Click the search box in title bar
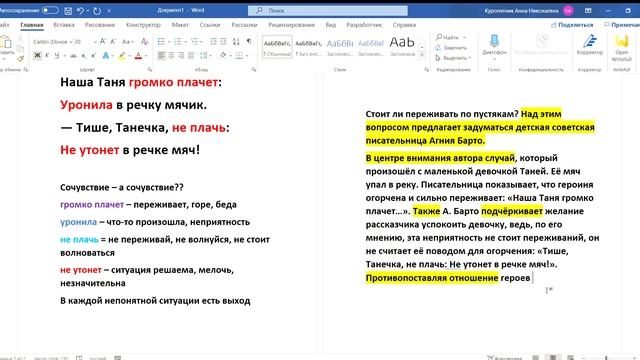Viewport: 640px width, 360px height. [x=328, y=11]
